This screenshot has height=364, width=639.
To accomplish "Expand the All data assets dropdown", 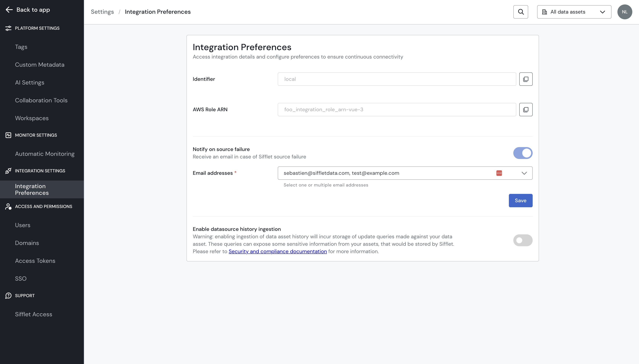I will 574,12.
